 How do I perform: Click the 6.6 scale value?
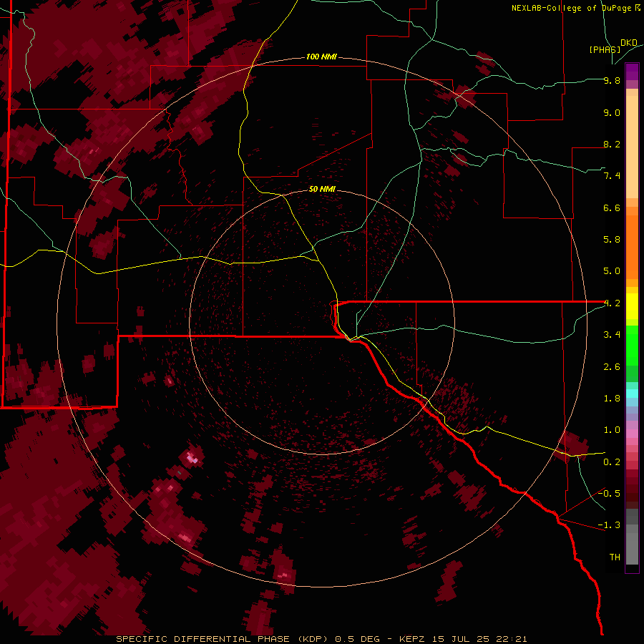612,208
